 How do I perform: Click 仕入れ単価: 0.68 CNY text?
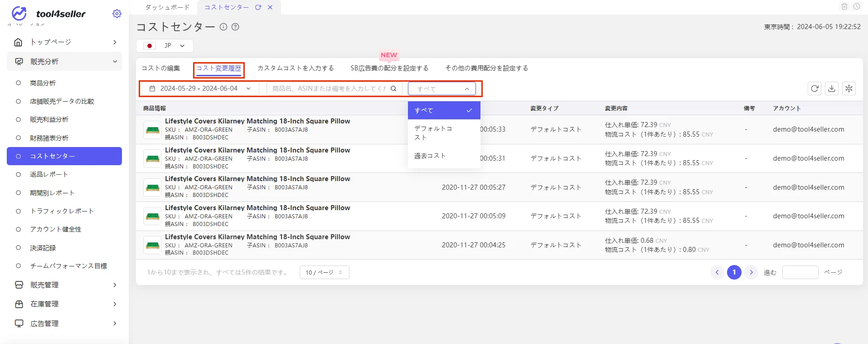coord(636,241)
